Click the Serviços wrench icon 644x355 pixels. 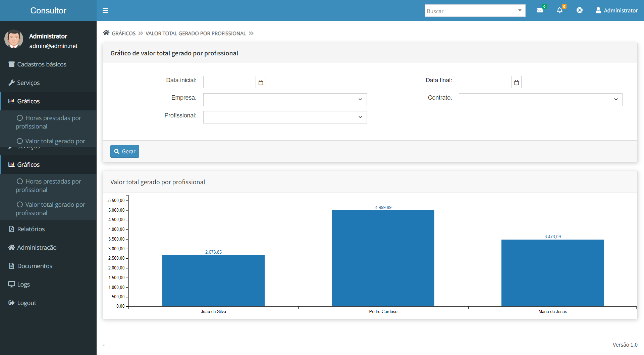click(x=11, y=83)
